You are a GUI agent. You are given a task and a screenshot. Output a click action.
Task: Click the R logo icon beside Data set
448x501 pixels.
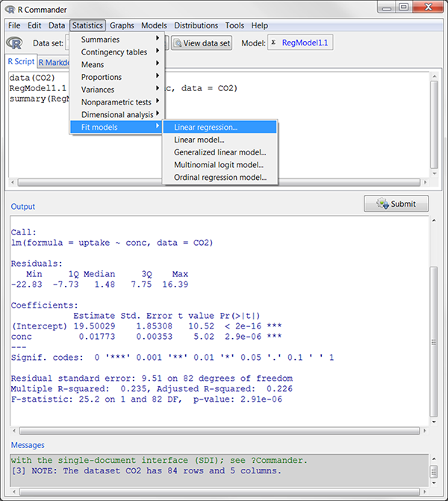[14, 43]
